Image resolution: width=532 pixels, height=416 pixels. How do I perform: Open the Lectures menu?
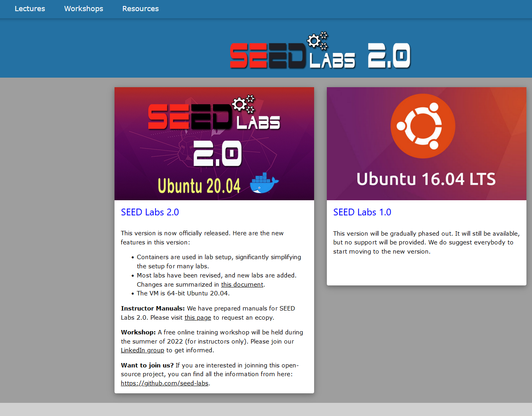click(30, 9)
